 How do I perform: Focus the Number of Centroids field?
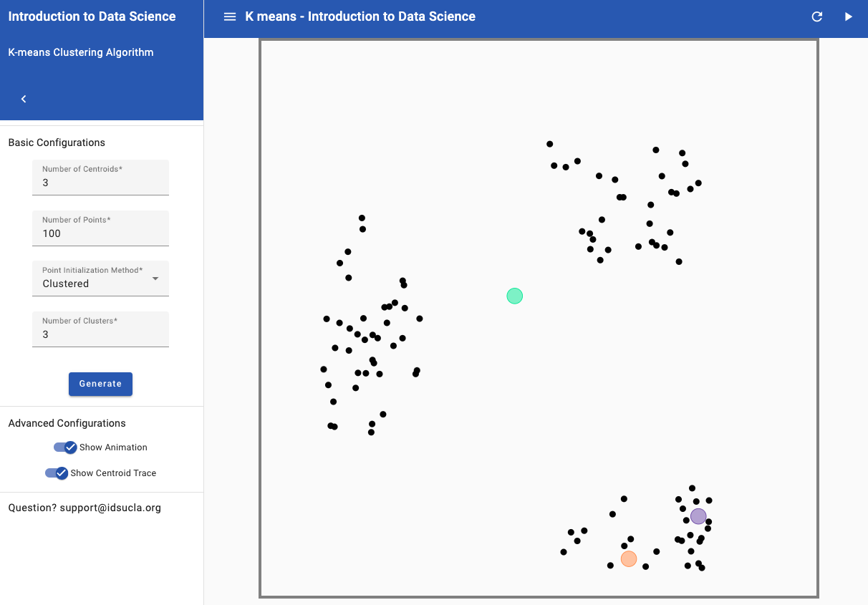[x=100, y=183]
